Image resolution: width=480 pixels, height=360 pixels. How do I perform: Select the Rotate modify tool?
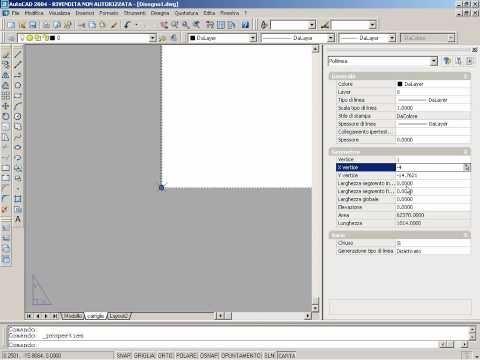click(6, 117)
